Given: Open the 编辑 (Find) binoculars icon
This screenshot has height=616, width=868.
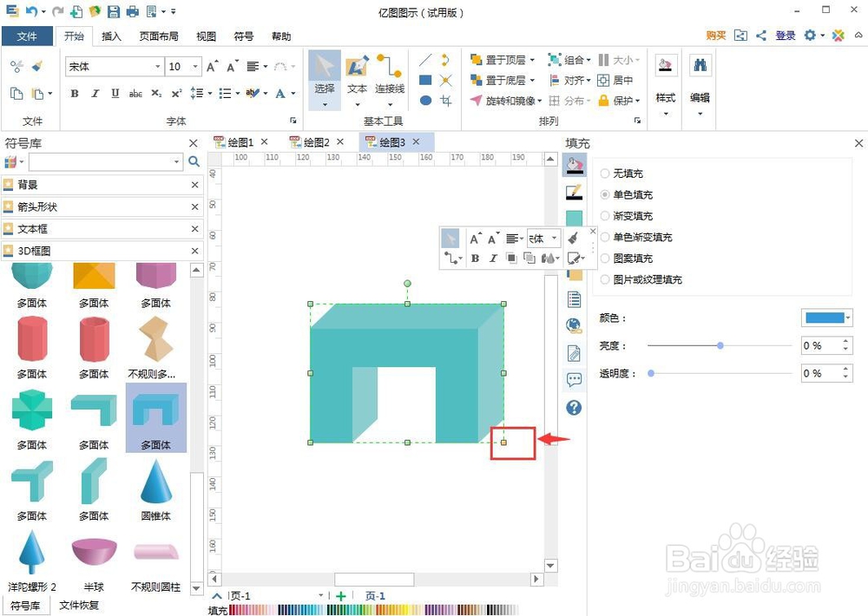Looking at the screenshot, I should click(x=700, y=65).
